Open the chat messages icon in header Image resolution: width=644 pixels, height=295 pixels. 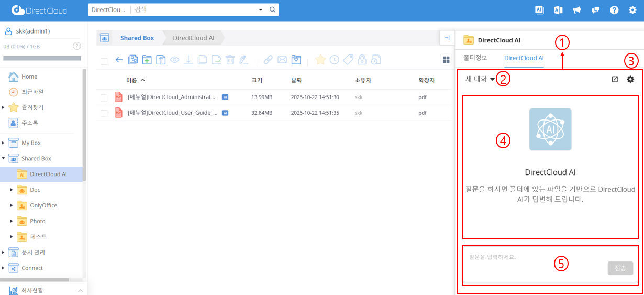(x=595, y=10)
